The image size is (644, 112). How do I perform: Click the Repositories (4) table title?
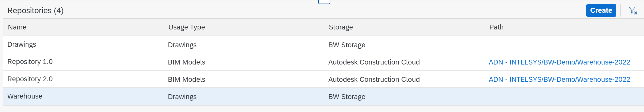click(36, 10)
